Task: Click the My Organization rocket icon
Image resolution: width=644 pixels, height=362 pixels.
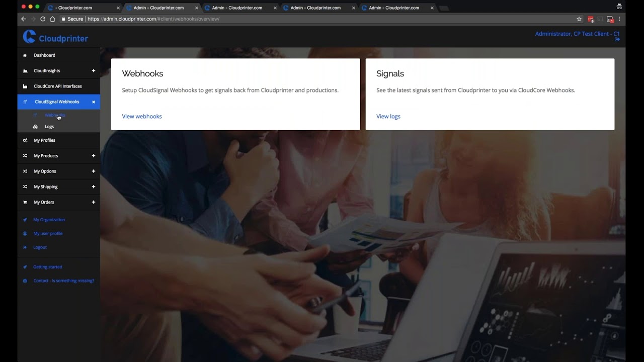Action: click(25, 220)
